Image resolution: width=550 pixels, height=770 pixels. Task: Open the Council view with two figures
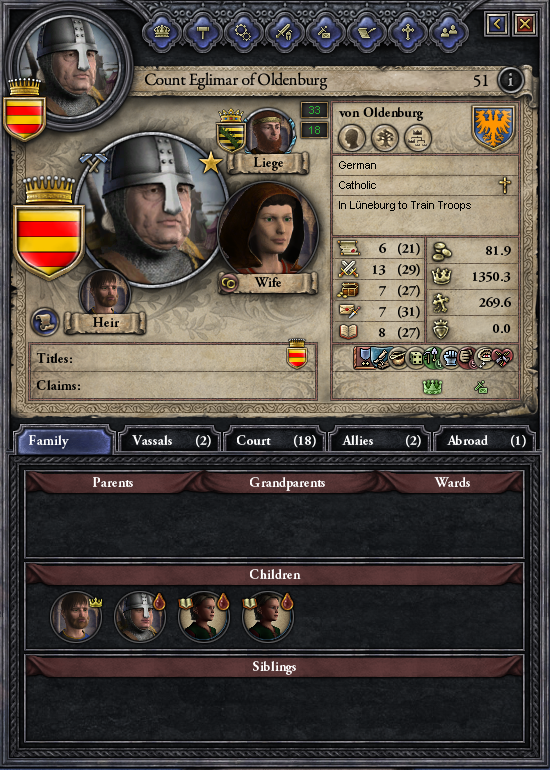449,31
